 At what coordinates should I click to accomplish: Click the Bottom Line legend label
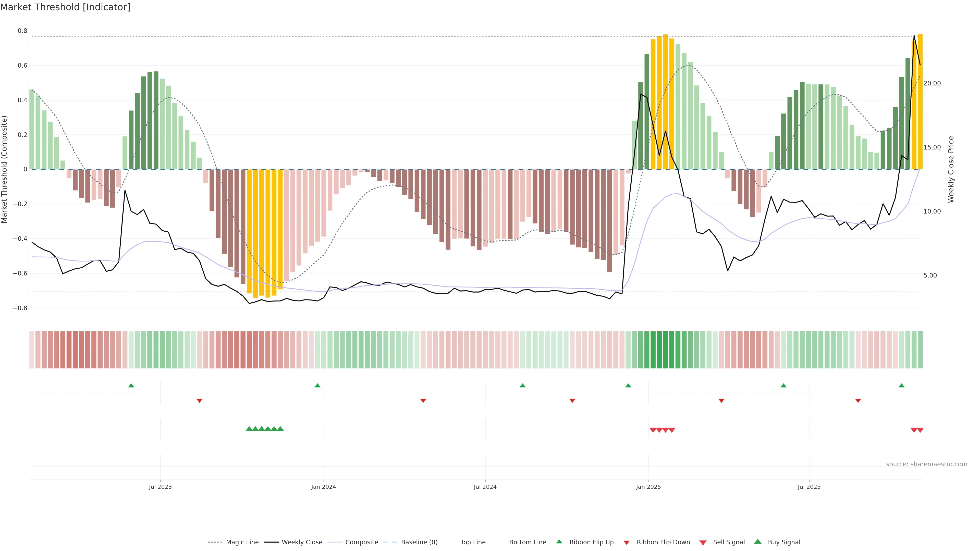pyautogui.click(x=527, y=542)
